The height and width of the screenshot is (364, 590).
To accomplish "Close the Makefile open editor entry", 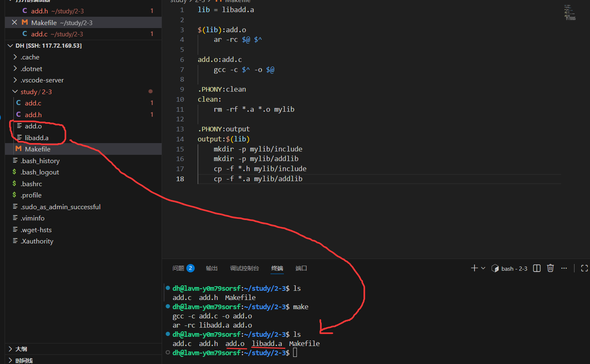I will 15,23.
